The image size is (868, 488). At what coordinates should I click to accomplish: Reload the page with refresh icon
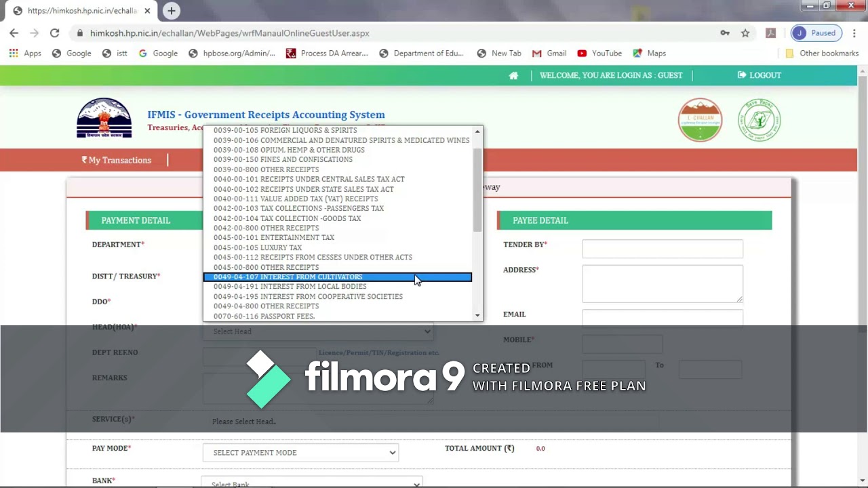click(x=54, y=33)
